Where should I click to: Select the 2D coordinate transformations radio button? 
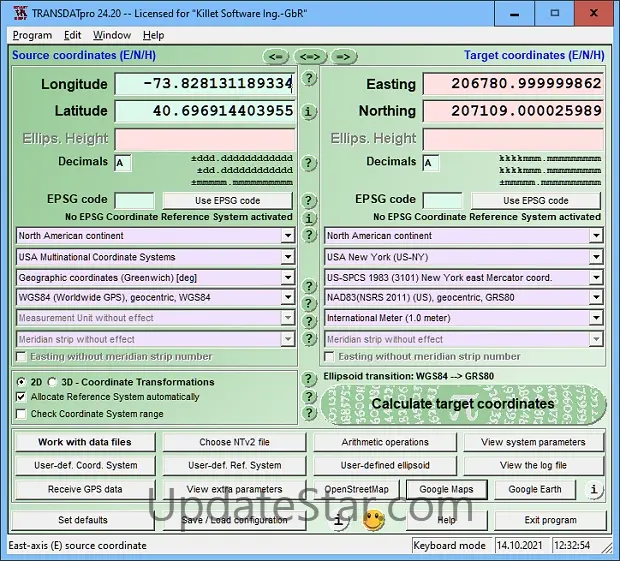(21, 382)
